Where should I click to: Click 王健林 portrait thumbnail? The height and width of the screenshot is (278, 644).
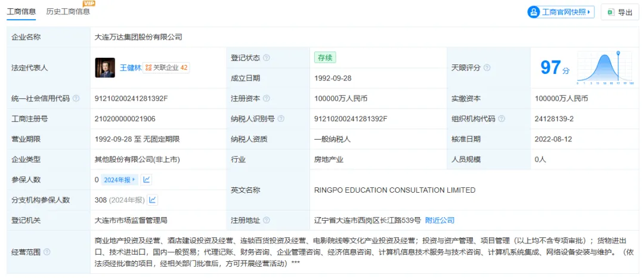[105, 68]
